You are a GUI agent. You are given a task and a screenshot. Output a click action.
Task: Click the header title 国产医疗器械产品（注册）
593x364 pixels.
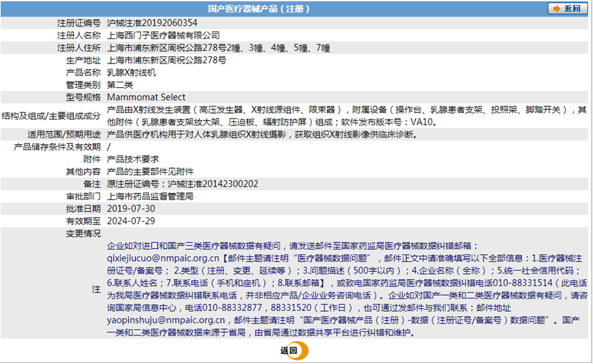click(x=259, y=8)
